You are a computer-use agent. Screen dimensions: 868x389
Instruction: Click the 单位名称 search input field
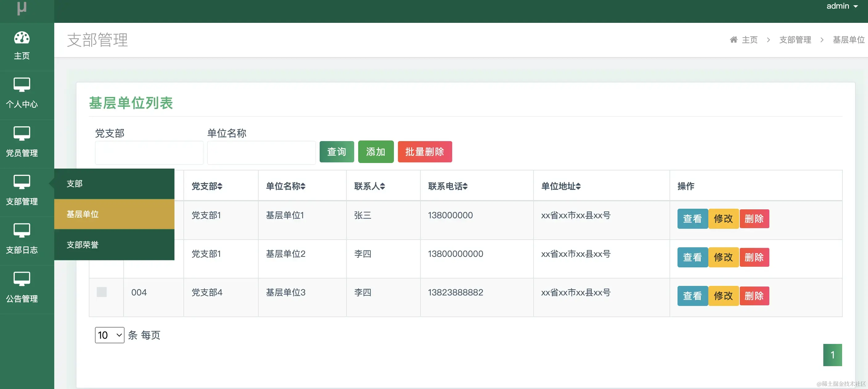[261, 153]
